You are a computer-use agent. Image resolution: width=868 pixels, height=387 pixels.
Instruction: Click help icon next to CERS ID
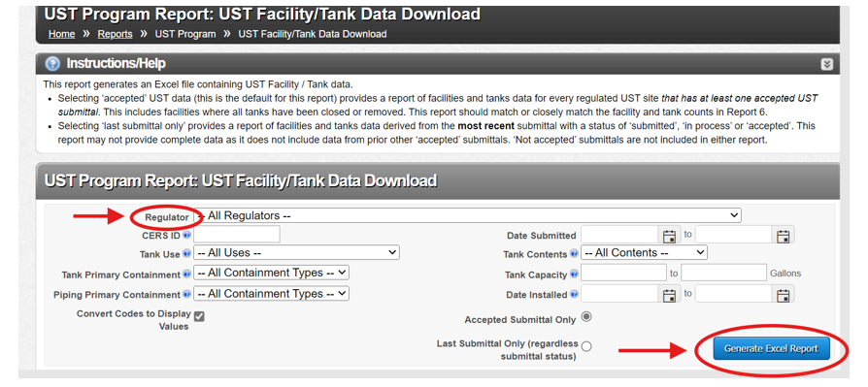(x=186, y=235)
